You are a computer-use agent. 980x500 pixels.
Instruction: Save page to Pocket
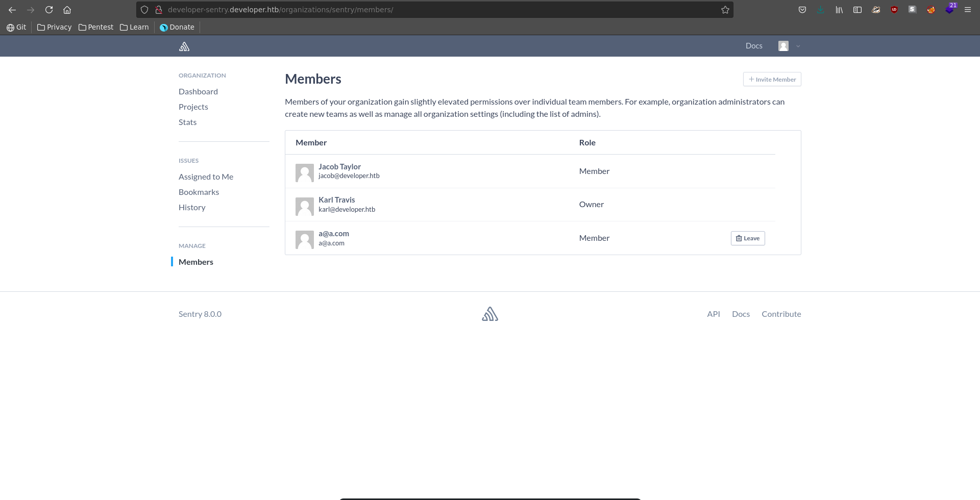point(802,10)
